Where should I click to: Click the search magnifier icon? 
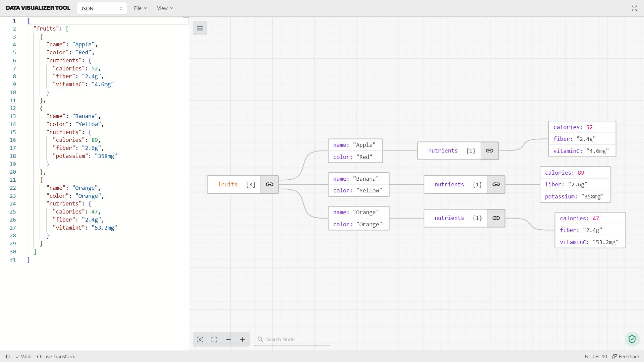[260, 339]
